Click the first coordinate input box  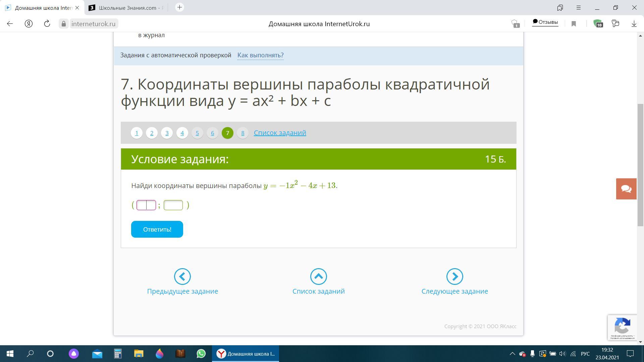pyautogui.click(x=146, y=205)
